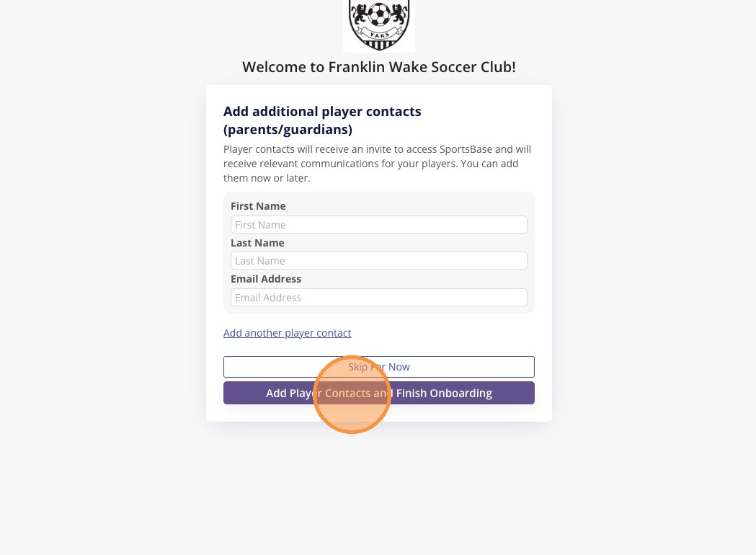Click the Last Name field label

[x=257, y=243]
